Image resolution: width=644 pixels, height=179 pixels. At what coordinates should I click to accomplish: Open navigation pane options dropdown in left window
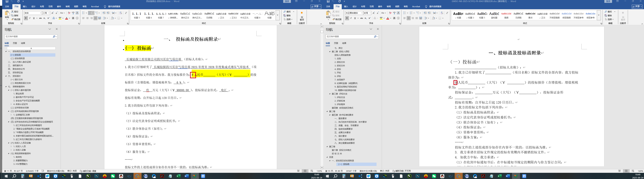tap(50, 29)
